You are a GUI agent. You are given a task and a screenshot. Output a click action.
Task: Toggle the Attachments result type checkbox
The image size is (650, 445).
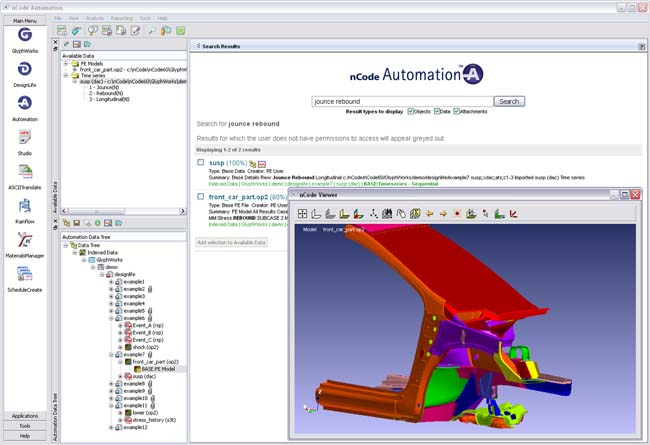pyautogui.click(x=457, y=111)
